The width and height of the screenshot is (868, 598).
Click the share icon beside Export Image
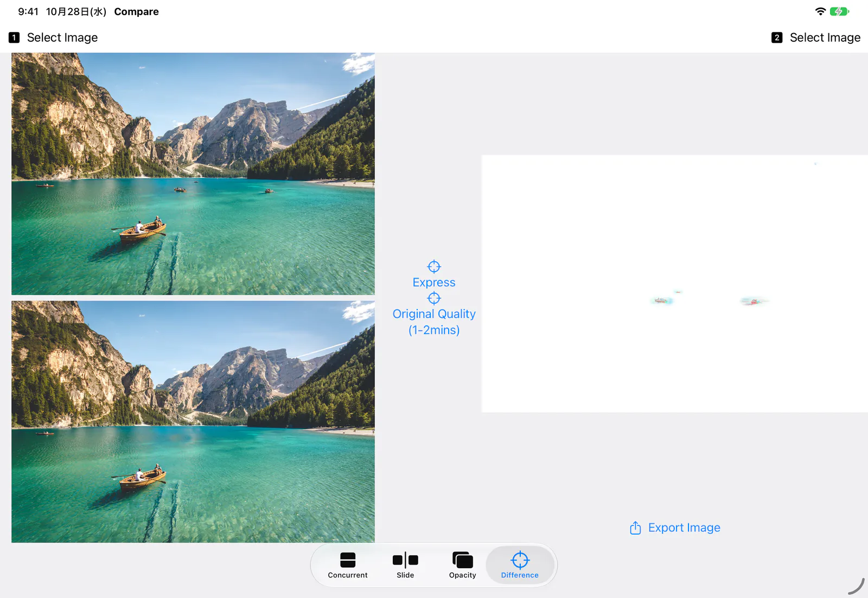click(635, 528)
